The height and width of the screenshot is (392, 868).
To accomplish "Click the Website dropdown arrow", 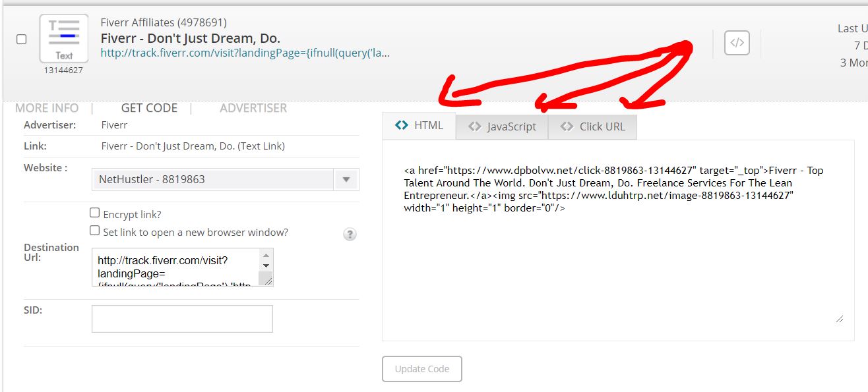I will (x=346, y=179).
